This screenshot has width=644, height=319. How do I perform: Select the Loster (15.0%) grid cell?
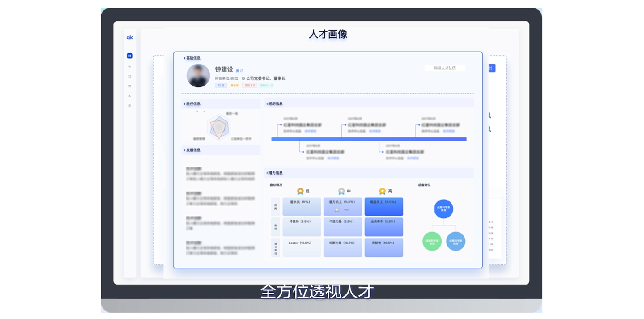click(301, 247)
